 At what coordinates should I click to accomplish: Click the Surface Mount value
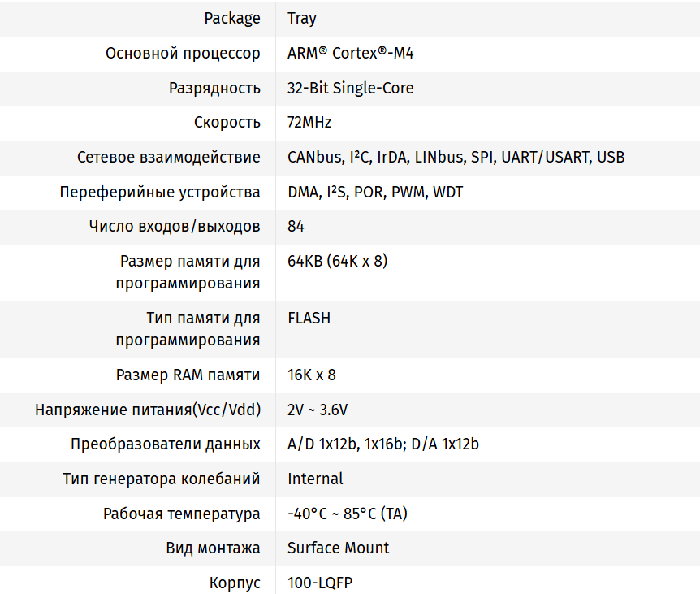point(338,548)
